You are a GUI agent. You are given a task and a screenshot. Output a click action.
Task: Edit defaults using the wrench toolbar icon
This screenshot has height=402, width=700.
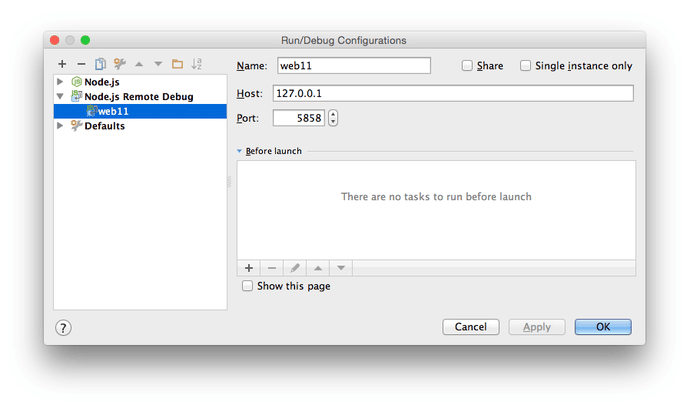coord(119,64)
